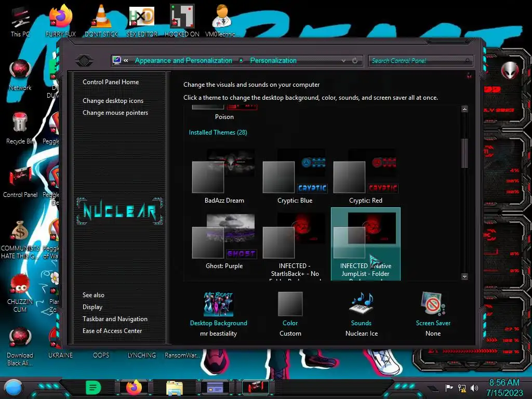Screen dimensions: 532x399
Task: Click theme list scroll down arrow
Action: point(465,276)
